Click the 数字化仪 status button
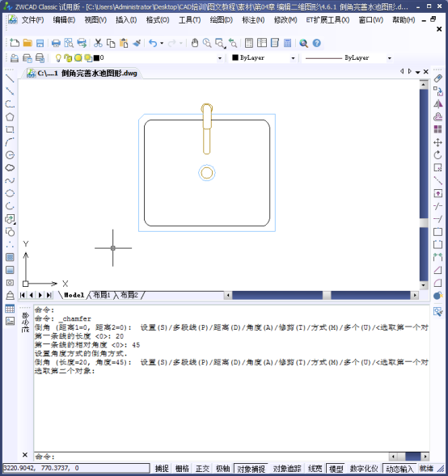Viewport: 448px width, 476px height. pyautogui.click(x=364, y=469)
